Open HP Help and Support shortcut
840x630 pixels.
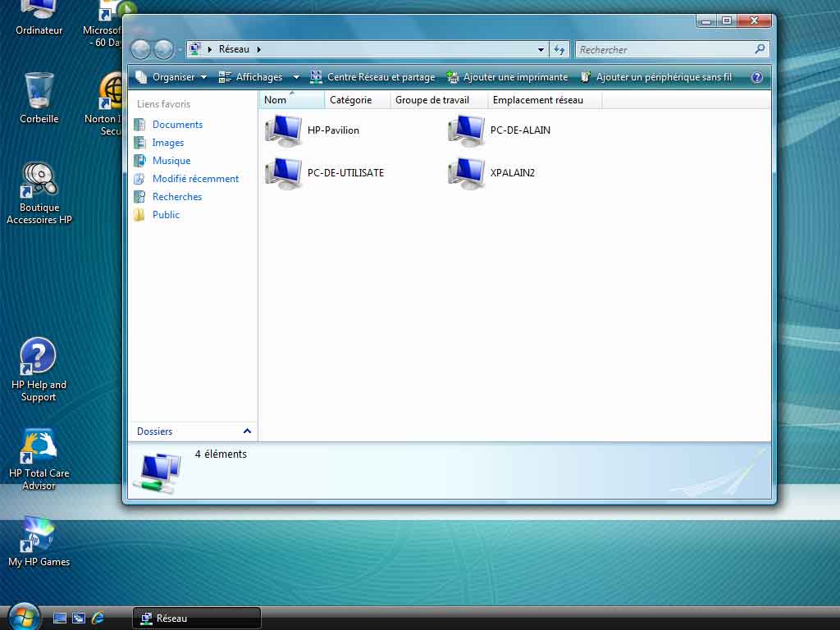tap(38, 357)
